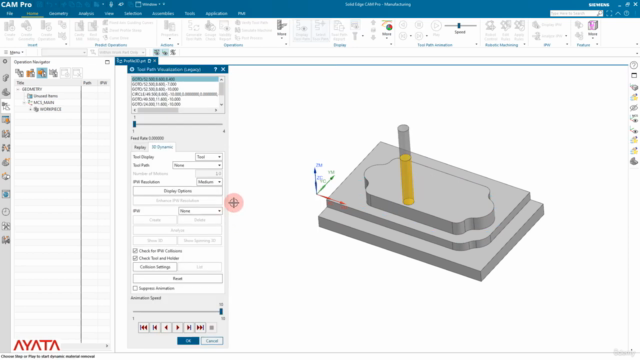Collapse the MCS_MAIN tree node

click(24, 102)
